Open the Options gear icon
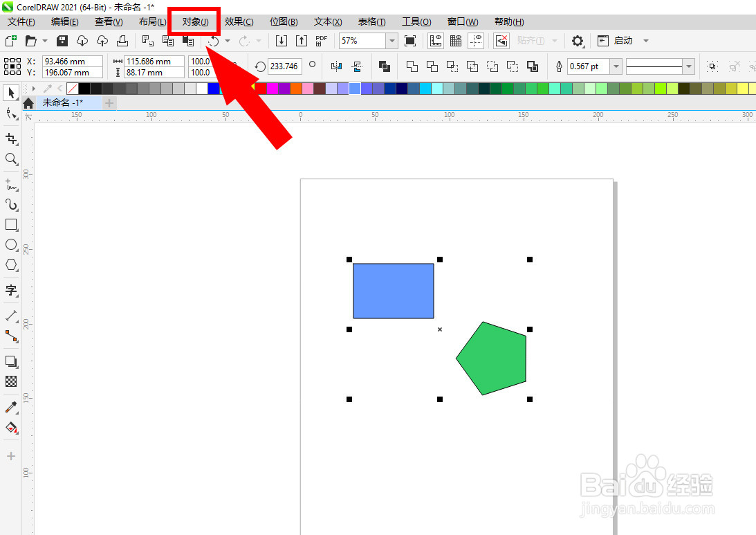756x535 pixels. [577, 41]
